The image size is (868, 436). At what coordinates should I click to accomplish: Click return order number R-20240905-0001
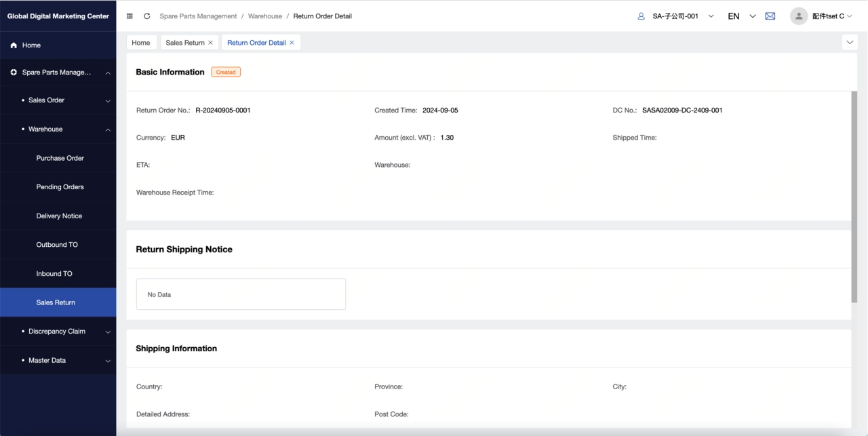tap(223, 110)
